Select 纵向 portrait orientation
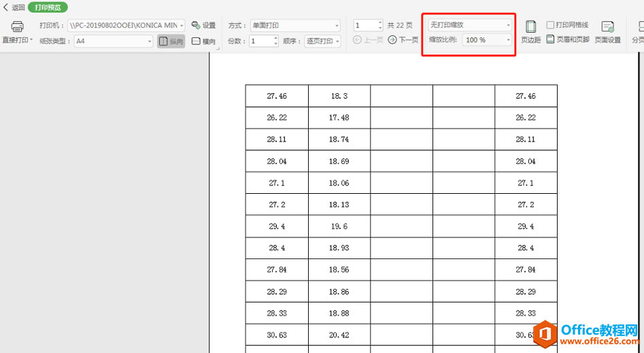Viewport: 644px width, 353px height. point(171,41)
